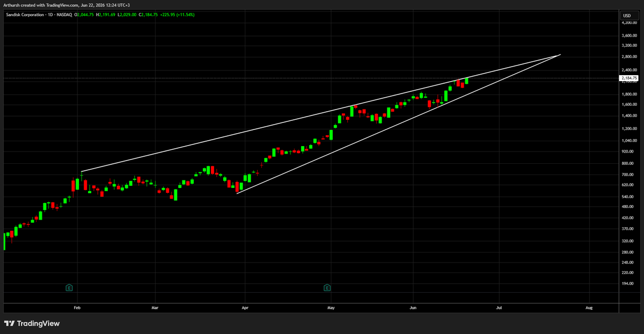The image size is (644, 334).
Task: Select the lower white trend line
Action: pos(400,124)
